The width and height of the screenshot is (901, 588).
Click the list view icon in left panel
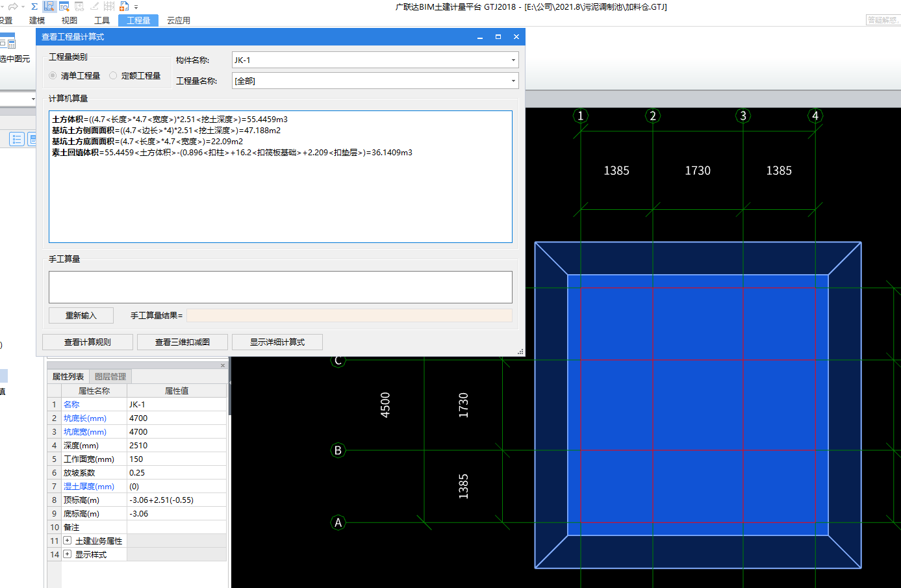(17, 139)
